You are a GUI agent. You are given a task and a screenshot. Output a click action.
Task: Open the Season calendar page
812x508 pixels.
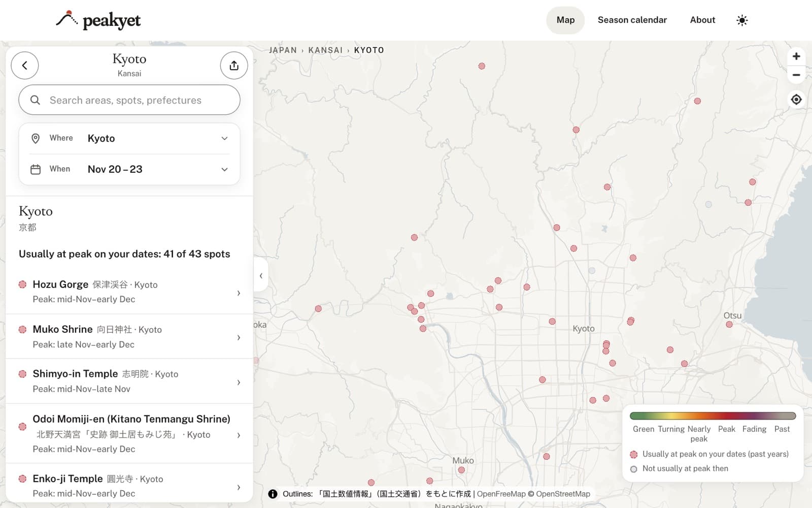632,20
